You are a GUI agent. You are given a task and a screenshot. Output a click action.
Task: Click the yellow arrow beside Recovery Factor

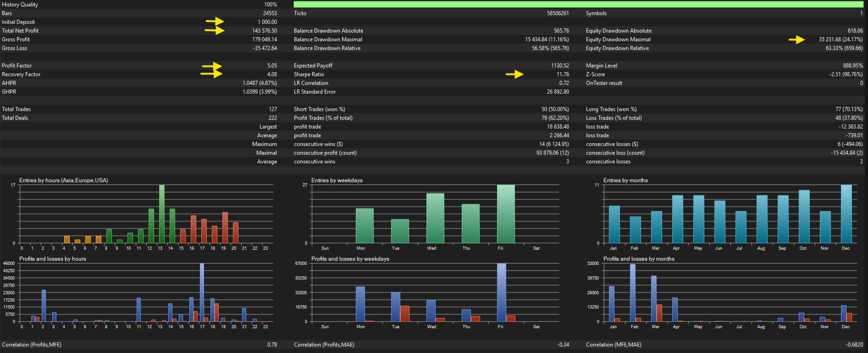coord(212,73)
